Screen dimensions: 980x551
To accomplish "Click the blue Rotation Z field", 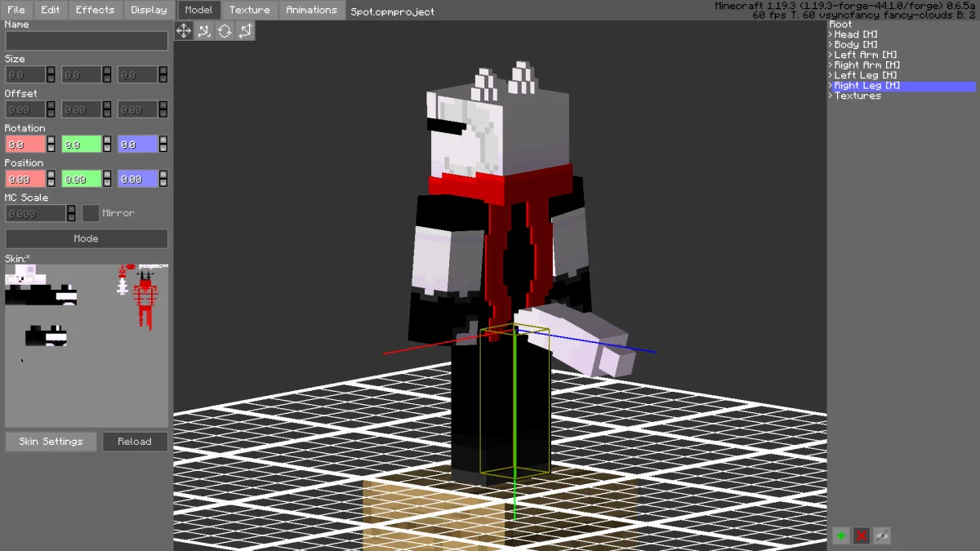I will (137, 144).
